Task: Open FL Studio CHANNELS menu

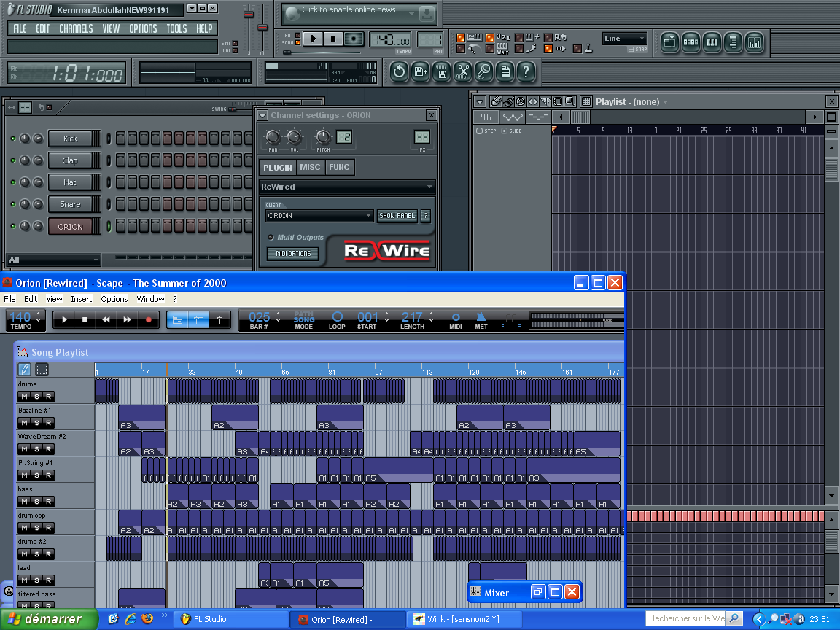Action: point(76,28)
